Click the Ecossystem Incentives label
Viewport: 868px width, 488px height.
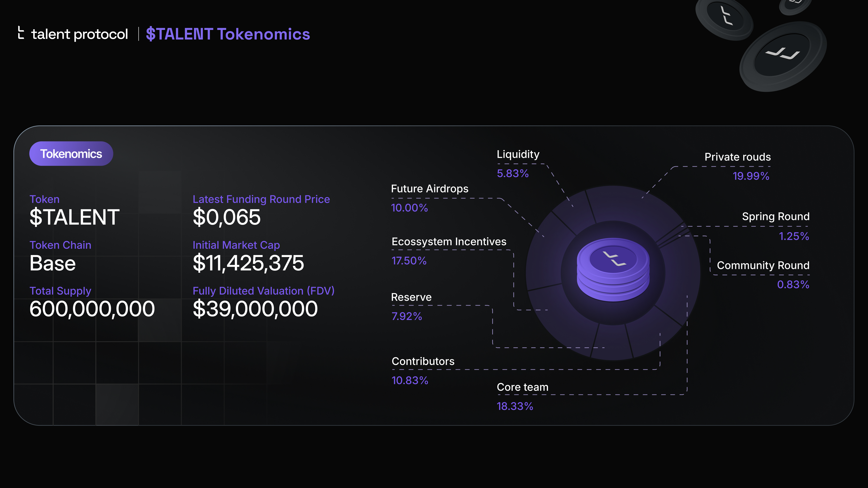pos(449,242)
